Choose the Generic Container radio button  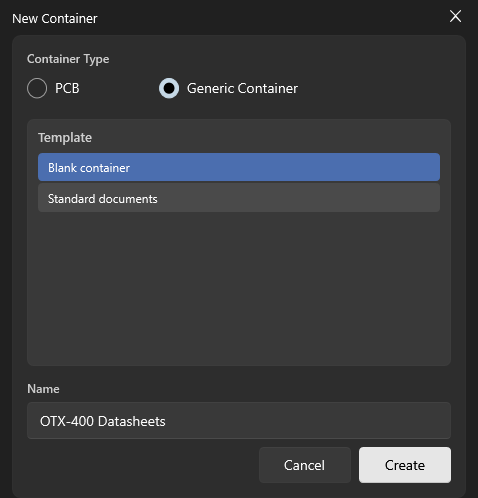point(169,88)
